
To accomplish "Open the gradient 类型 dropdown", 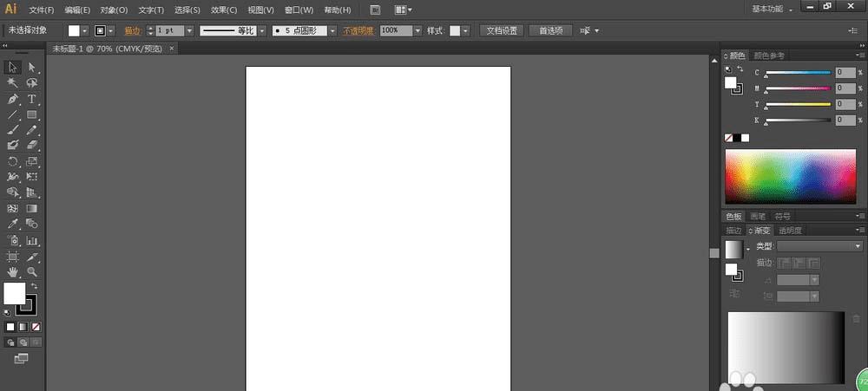I will (819, 246).
